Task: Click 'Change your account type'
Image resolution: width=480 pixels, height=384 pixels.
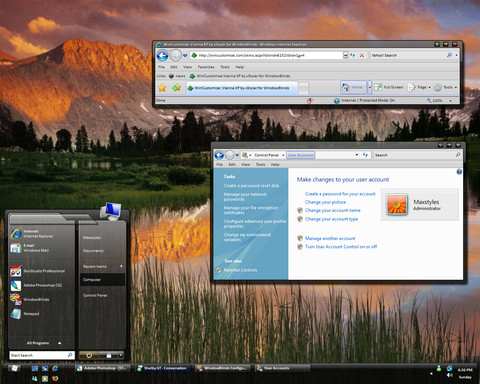Action: coord(331,219)
